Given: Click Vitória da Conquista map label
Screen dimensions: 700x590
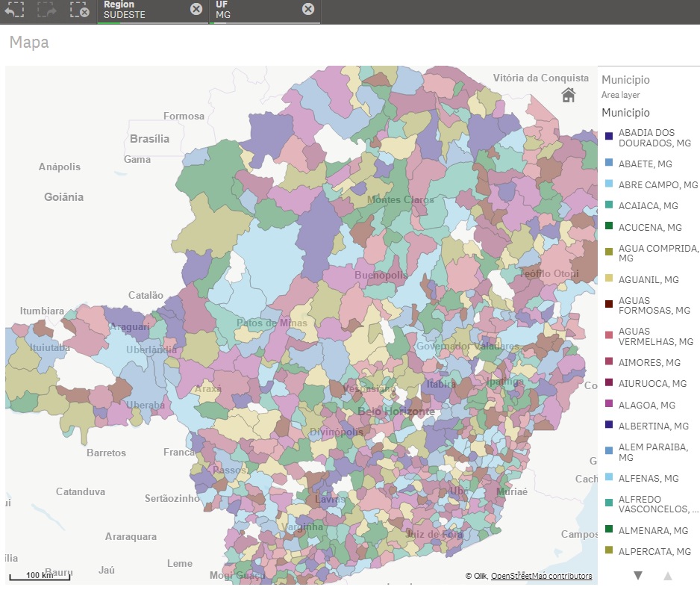Looking at the screenshot, I should [x=540, y=78].
